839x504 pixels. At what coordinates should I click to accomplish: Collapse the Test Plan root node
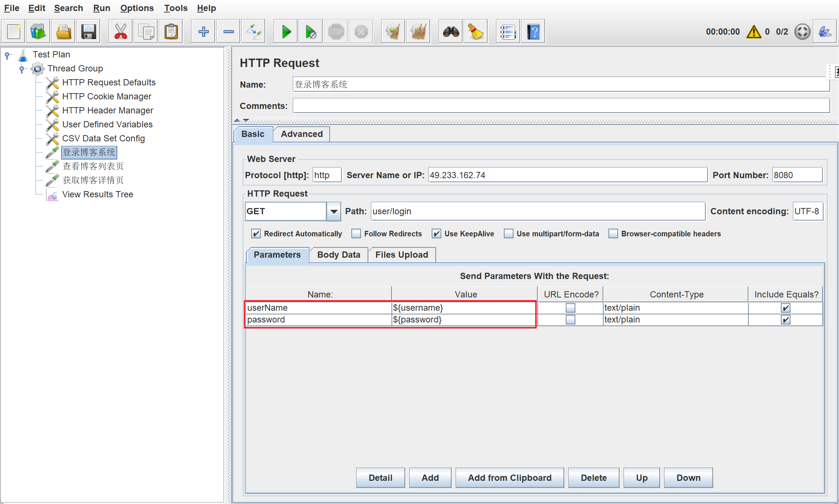coord(7,55)
